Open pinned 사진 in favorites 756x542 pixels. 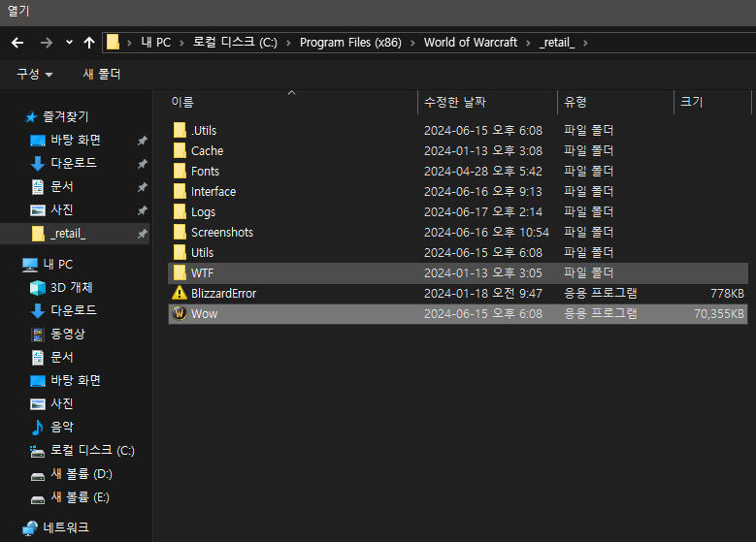[x=52, y=210]
